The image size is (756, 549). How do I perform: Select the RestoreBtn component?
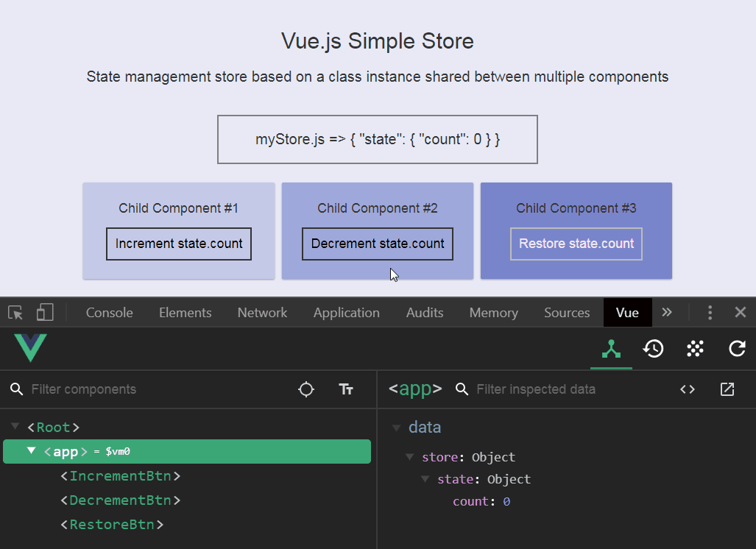112,524
